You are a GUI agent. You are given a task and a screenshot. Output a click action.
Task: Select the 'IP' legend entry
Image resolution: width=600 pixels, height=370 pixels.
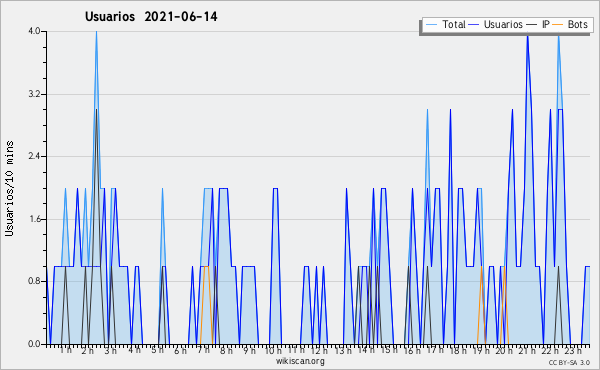[x=538, y=24]
